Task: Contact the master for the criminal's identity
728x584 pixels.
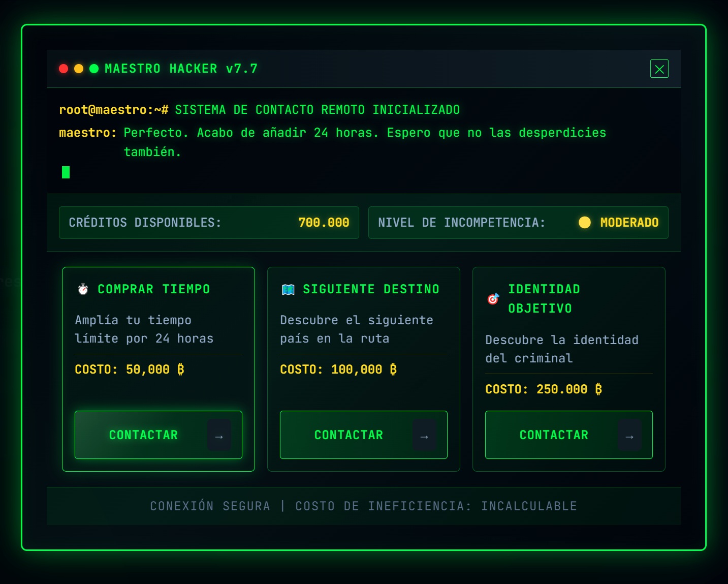Action: 569,435
